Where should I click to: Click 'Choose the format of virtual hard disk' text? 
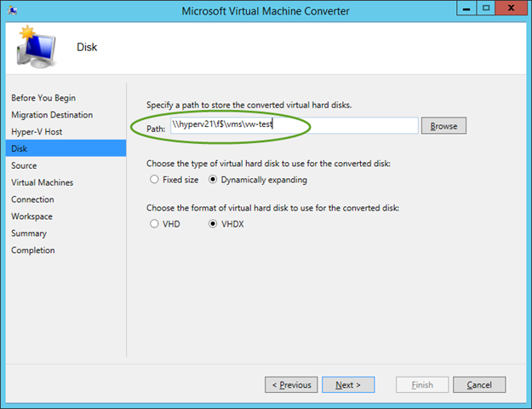click(272, 208)
